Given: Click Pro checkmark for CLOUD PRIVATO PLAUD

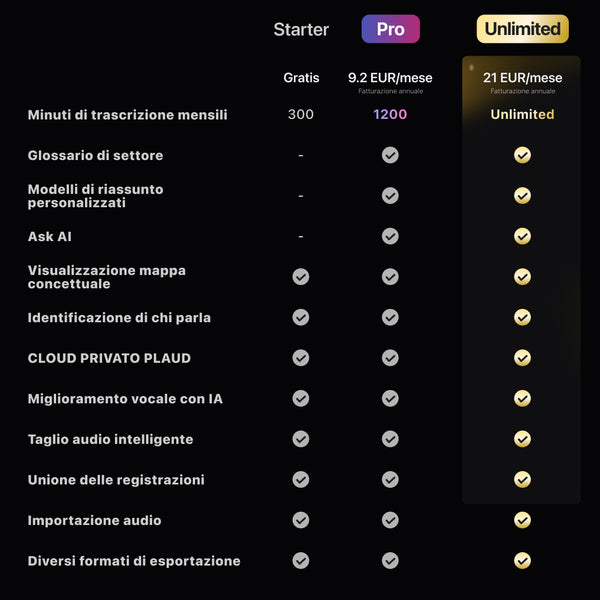Looking at the screenshot, I should tap(390, 358).
